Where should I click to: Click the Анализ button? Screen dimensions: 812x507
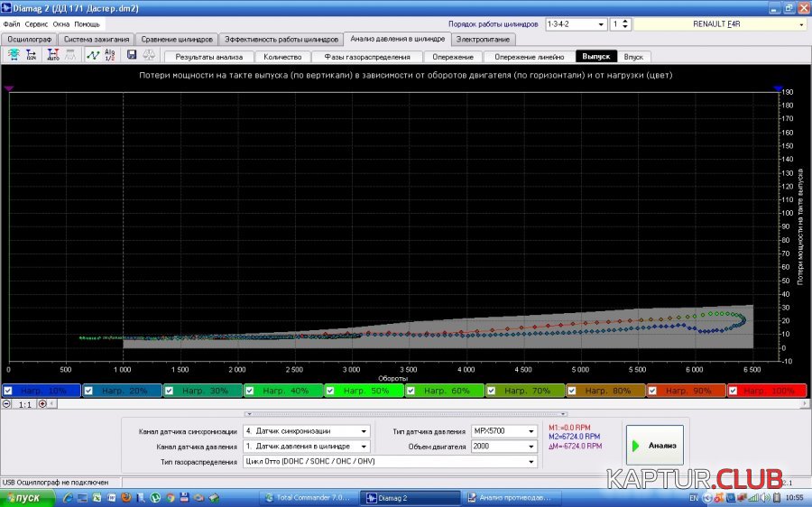pos(655,446)
